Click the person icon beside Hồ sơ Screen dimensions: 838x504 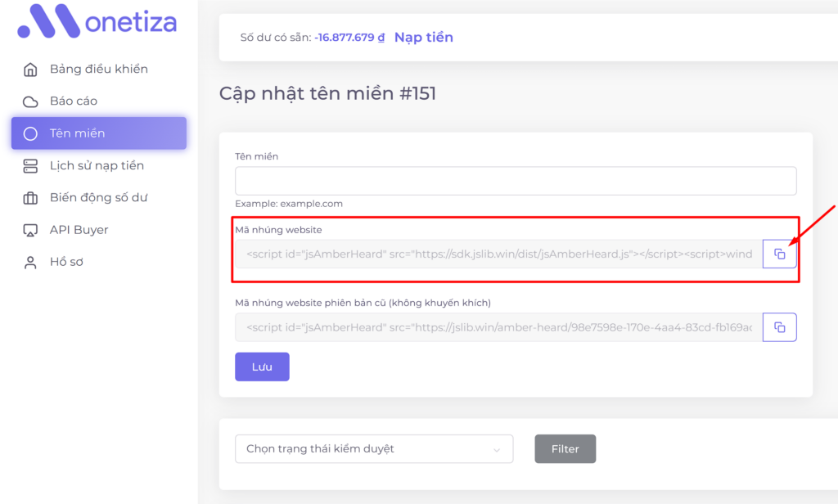(x=30, y=263)
